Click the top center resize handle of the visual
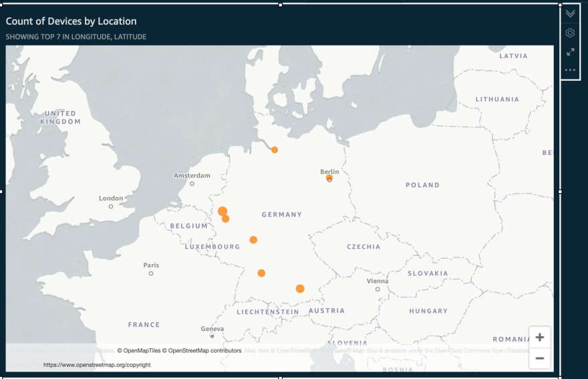Viewport: 588px width, 379px height. point(281,5)
